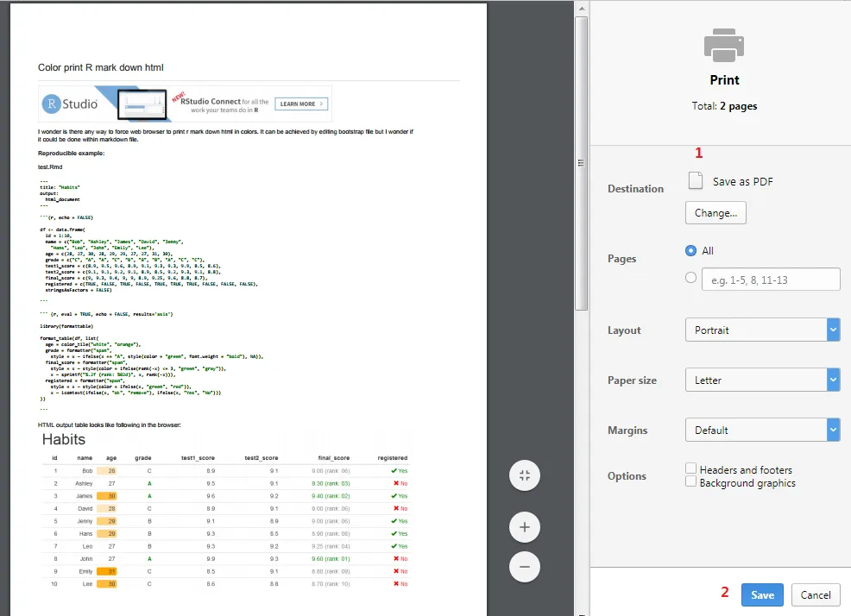Click the 'Ashley' name cell
Screen dimensions: 851x616
(x=84, y=483)
